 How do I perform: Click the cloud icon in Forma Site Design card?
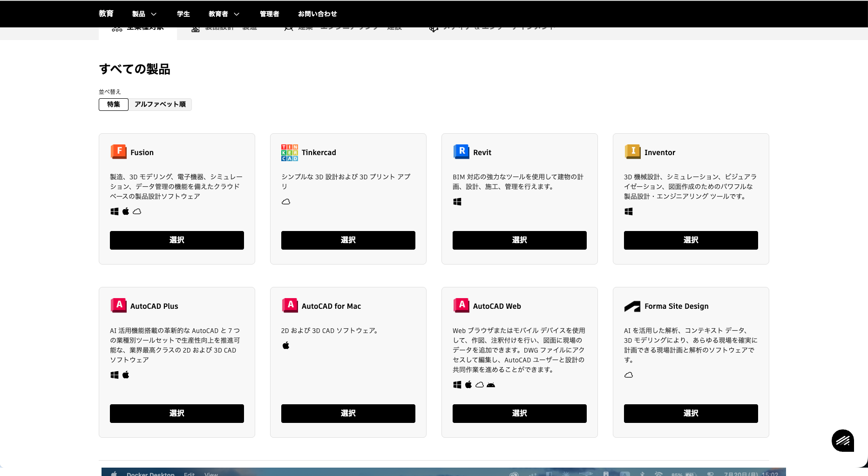tap(629, 375)
